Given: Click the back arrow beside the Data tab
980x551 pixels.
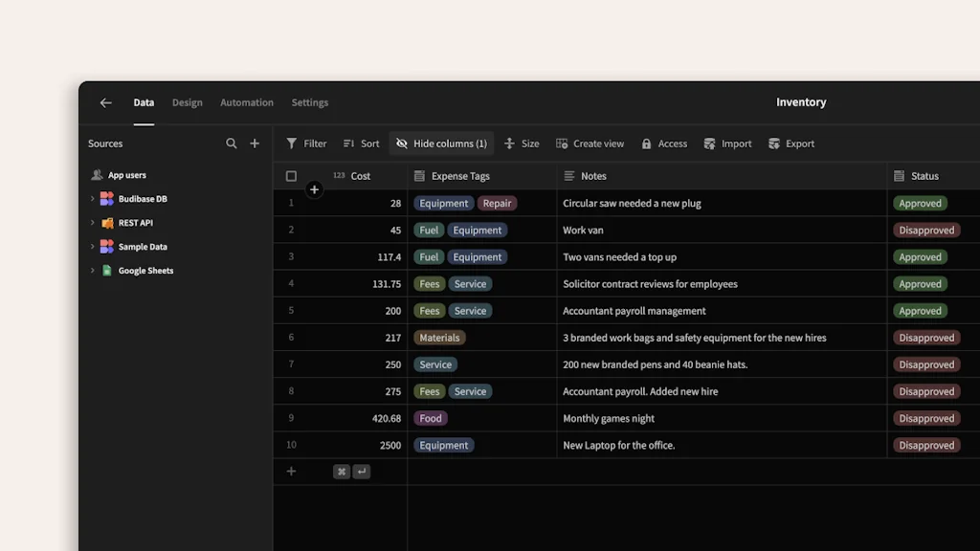Looking at the screenshot, I should (x=106, y=102).
